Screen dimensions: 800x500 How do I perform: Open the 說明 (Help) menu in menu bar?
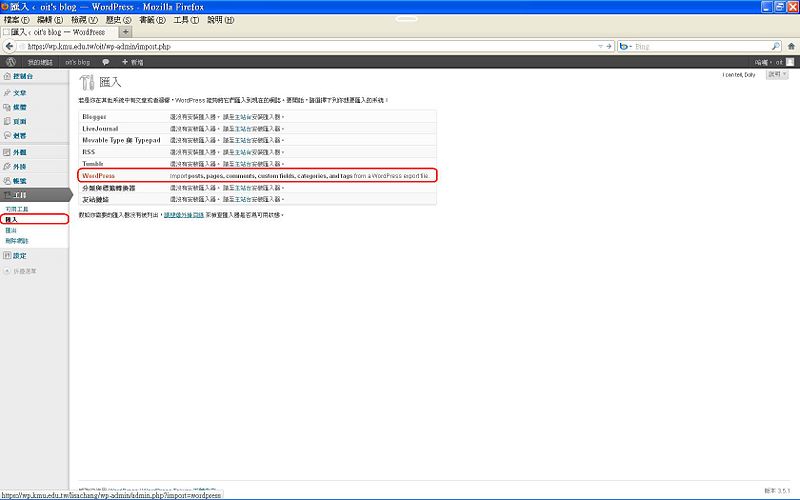[220, 20]
